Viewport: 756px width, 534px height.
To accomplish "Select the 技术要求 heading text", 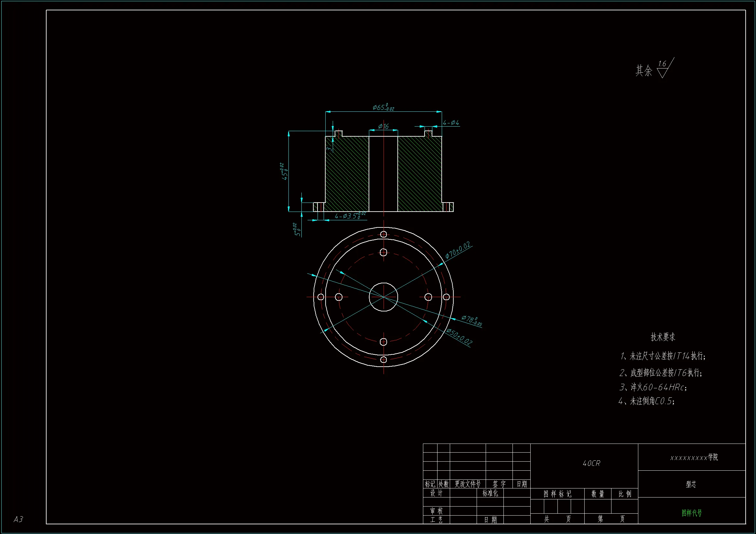I will [663, 337].
